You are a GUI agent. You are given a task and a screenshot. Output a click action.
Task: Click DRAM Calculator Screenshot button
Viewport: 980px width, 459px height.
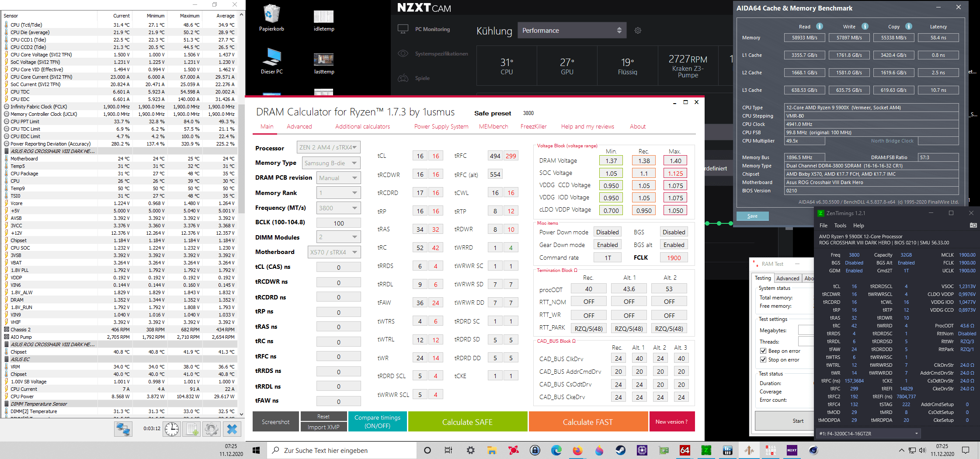click(276, 422)
